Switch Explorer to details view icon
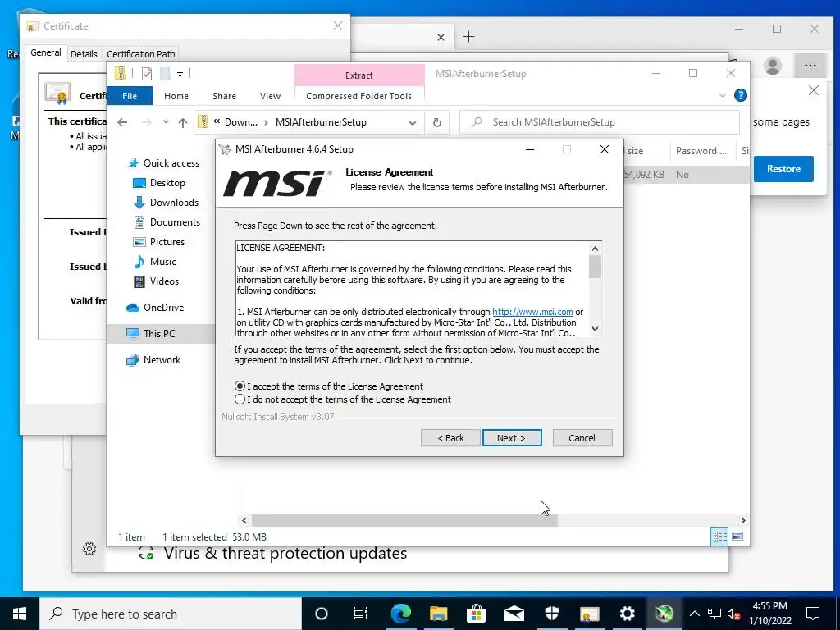This screenshot has width=840, height=630. pos(719,536)
